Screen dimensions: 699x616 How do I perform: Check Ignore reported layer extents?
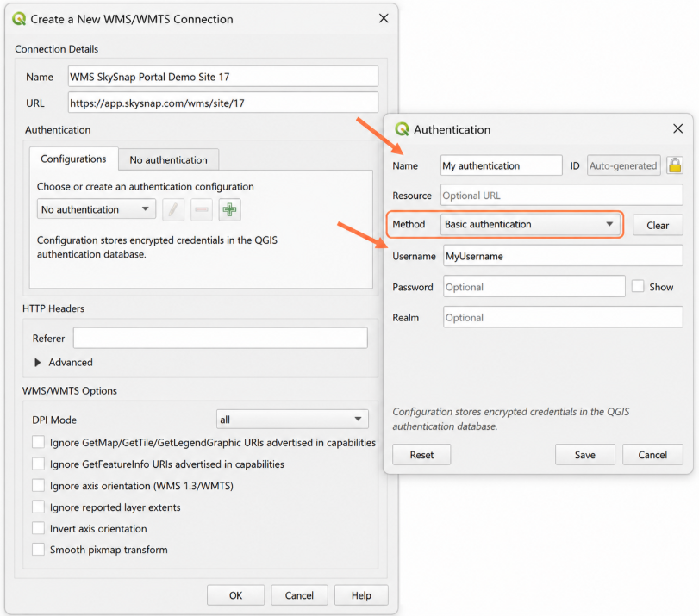(38, 507)
